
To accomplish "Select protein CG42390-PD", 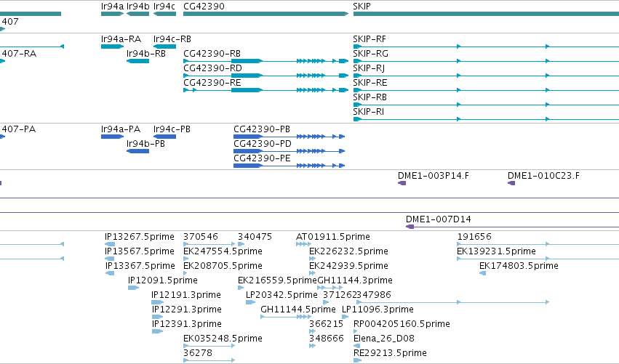I will click(x=289, y=151).
